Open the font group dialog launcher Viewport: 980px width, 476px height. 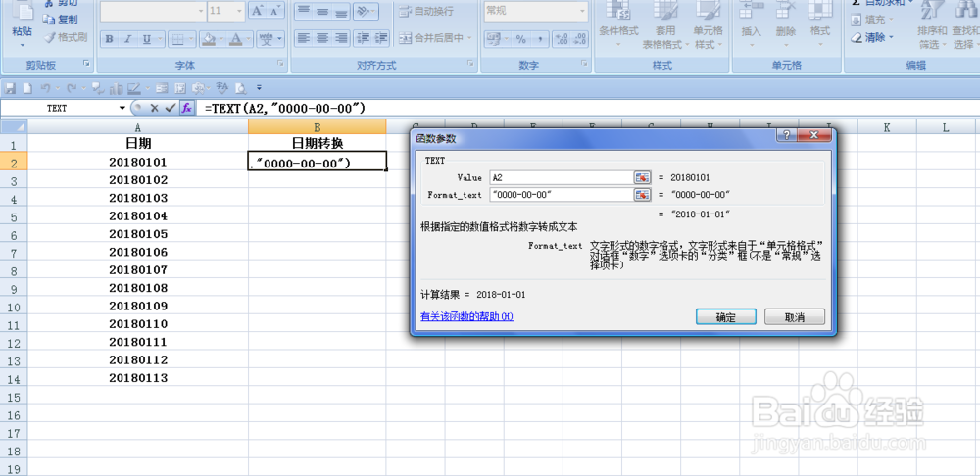(280, 64)
